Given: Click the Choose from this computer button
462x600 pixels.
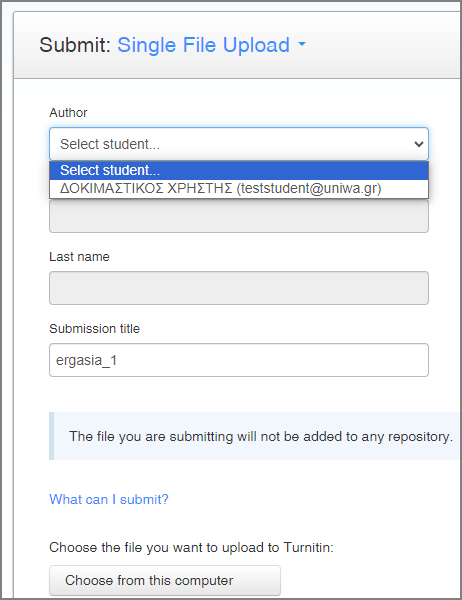Looking at the screenshot, I should pos(165,580).
